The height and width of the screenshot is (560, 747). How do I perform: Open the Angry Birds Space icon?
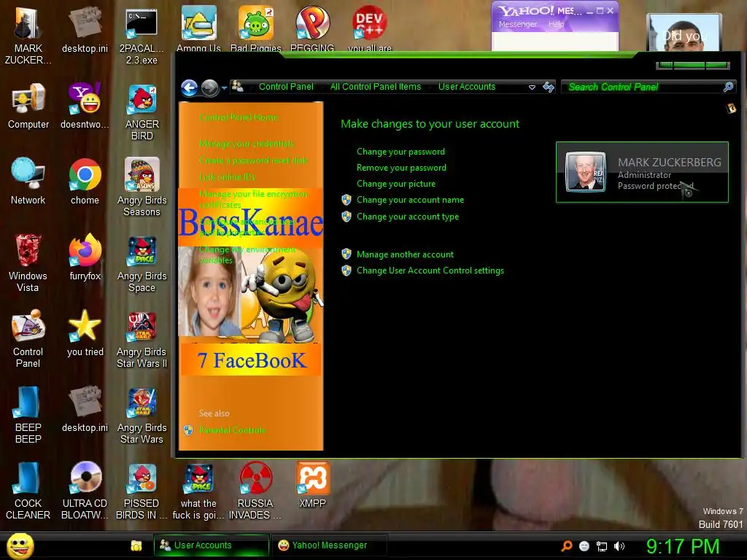point(142,264)
